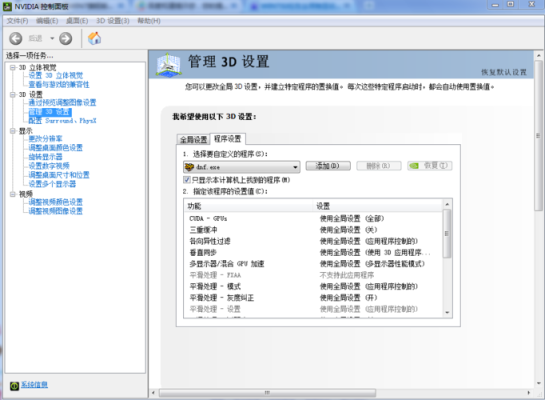Open the dnf.exe program dropdown
Screen dimensions: 545x400
pyautogui.click(x=242, y=167)
